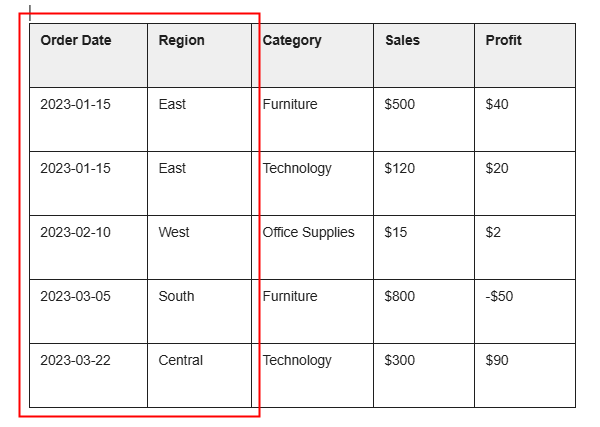Screen dimensions: 600x427
Task: Select the 2023-03-22 date cell
Action: (x=75, y=361)
